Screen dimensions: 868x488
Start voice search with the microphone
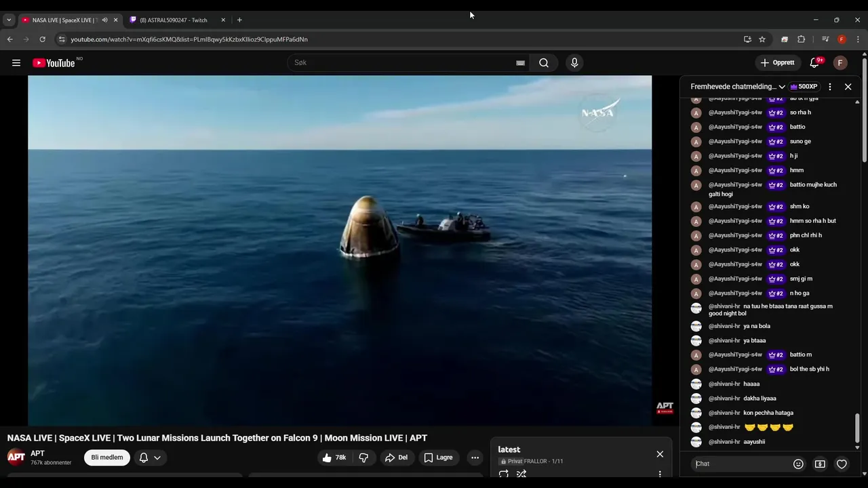574,63
